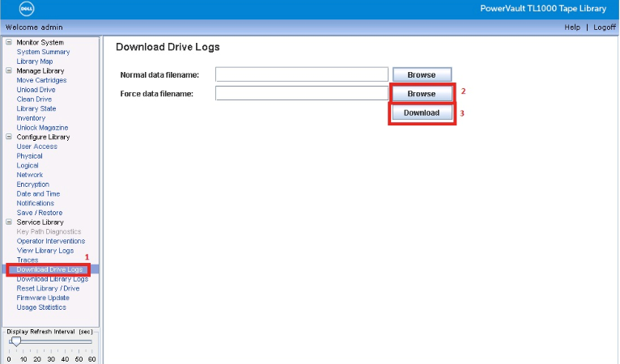This screenshot has height=364, width=620.
Task: Open User Access settings
Action: click(x=36, y=146)
